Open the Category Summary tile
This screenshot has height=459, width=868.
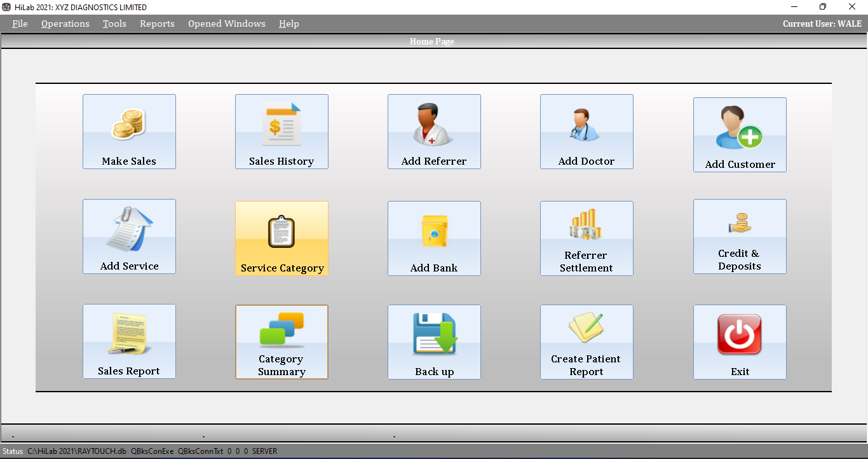pyautogui.click(x=281, y=342)
